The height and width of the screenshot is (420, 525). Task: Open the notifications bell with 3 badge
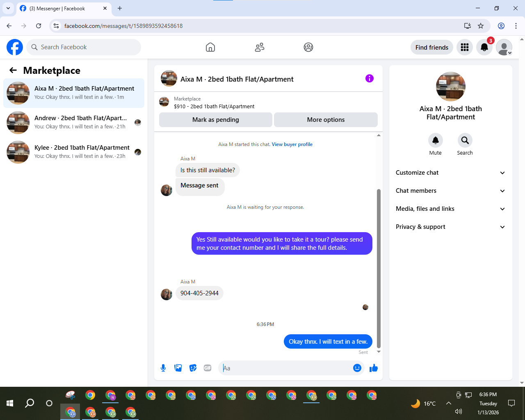(x=484, y=47)
